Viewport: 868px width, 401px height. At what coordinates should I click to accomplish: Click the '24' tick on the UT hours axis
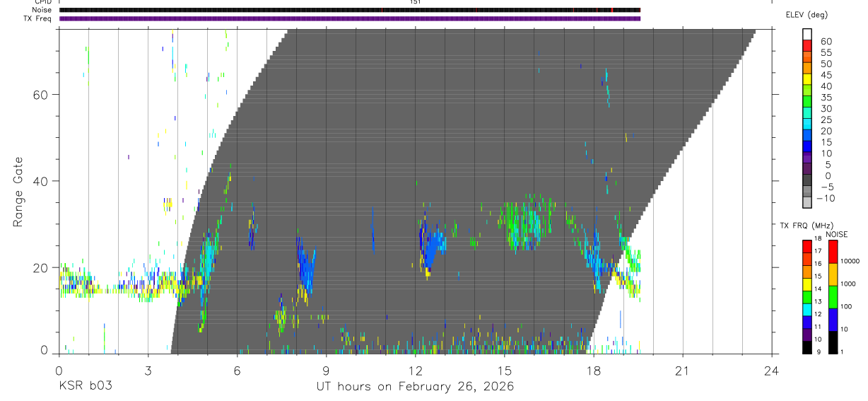click(772, 370)
